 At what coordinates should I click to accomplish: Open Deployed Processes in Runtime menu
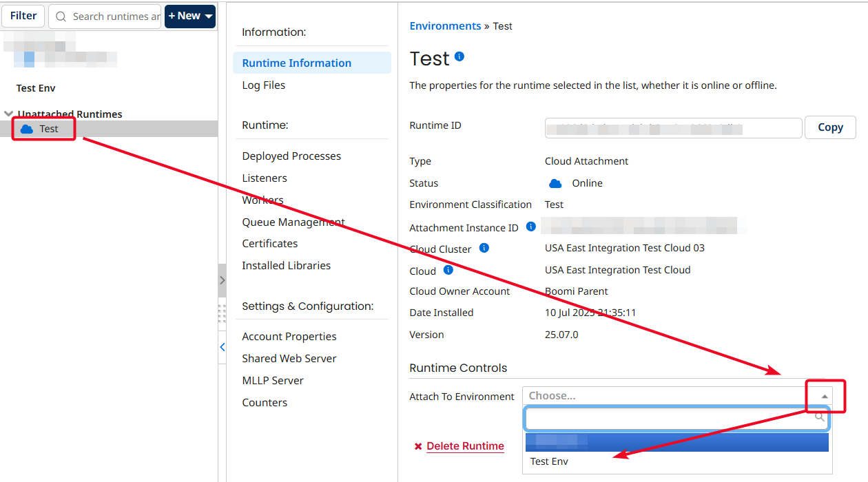(x=291, y=156)
